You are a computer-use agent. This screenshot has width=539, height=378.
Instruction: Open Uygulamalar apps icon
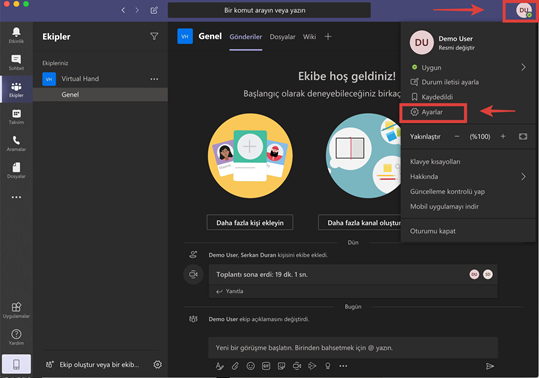pyautogui.click(x=16, y=310)
